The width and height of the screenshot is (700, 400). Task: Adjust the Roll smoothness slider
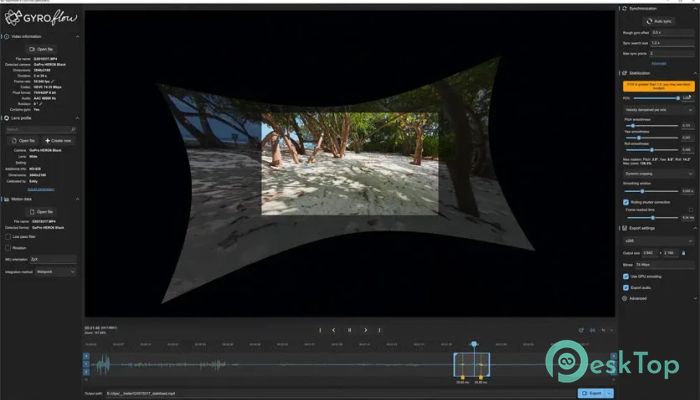(652, 150)
